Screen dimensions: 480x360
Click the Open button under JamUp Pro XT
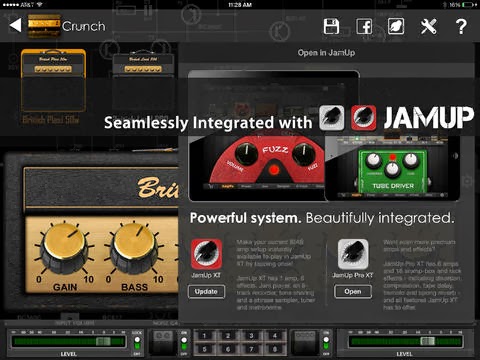tap(353, 292)
